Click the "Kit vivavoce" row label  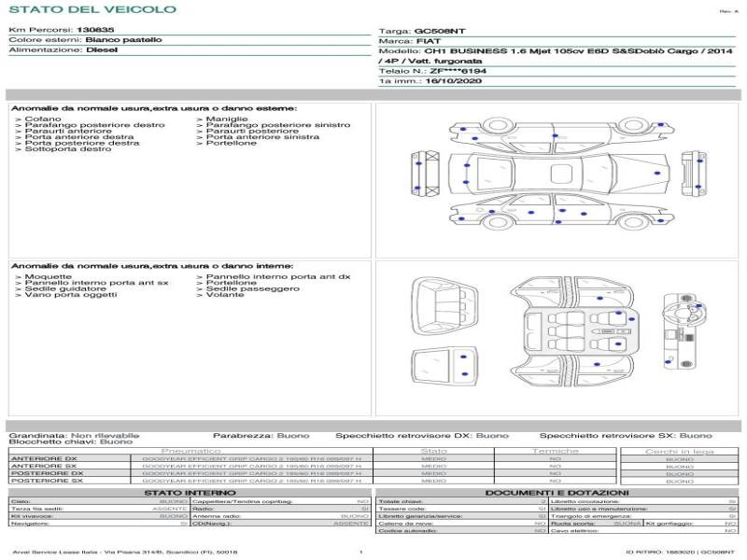click(x=32, y=516)
